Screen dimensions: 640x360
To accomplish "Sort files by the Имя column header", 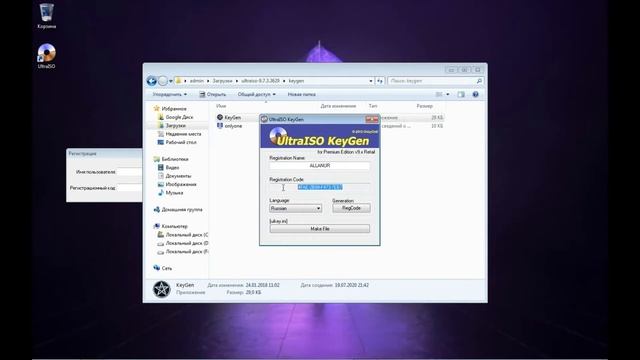I will (221, 106).
